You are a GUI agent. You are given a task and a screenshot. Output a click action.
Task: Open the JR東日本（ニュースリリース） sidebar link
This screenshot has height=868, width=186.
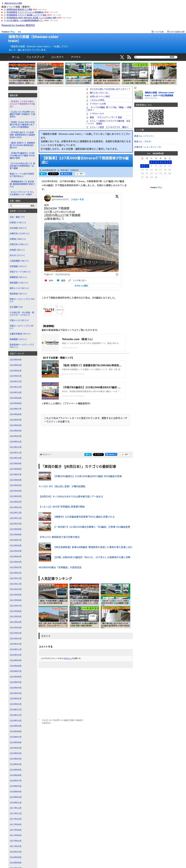click(x=148, y=147)
